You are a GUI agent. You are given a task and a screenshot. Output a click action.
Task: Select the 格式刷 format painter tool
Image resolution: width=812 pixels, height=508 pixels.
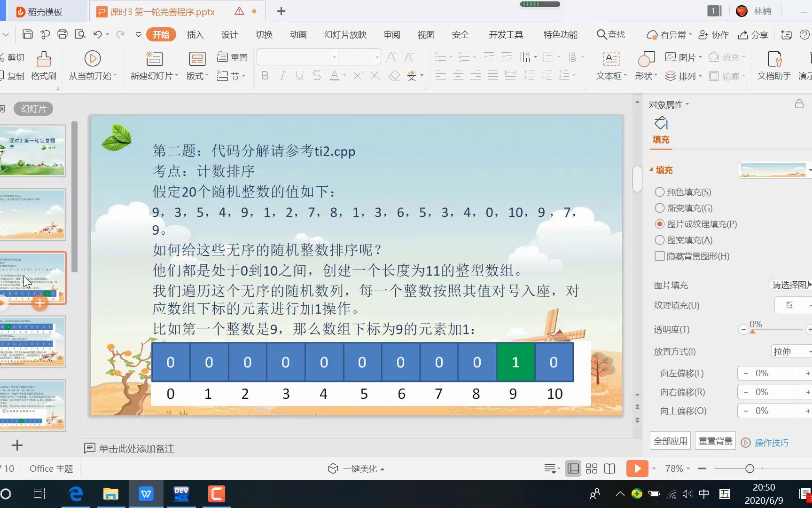point(43,66)
